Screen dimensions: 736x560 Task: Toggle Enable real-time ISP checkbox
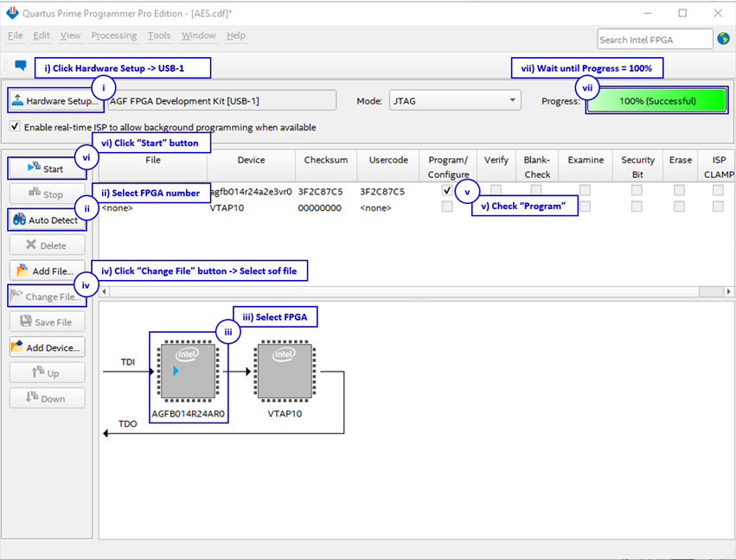point(15,127)
